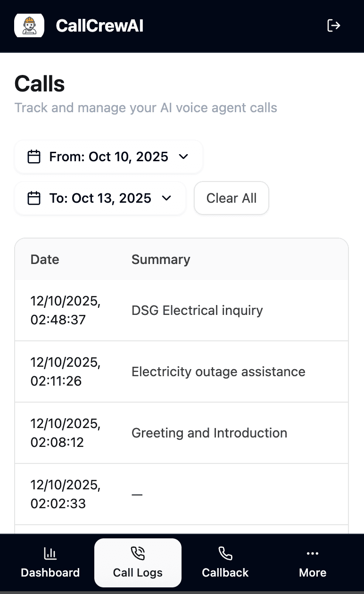
Task: Switch to the Callback tab label
Action: tap(225, 573)
